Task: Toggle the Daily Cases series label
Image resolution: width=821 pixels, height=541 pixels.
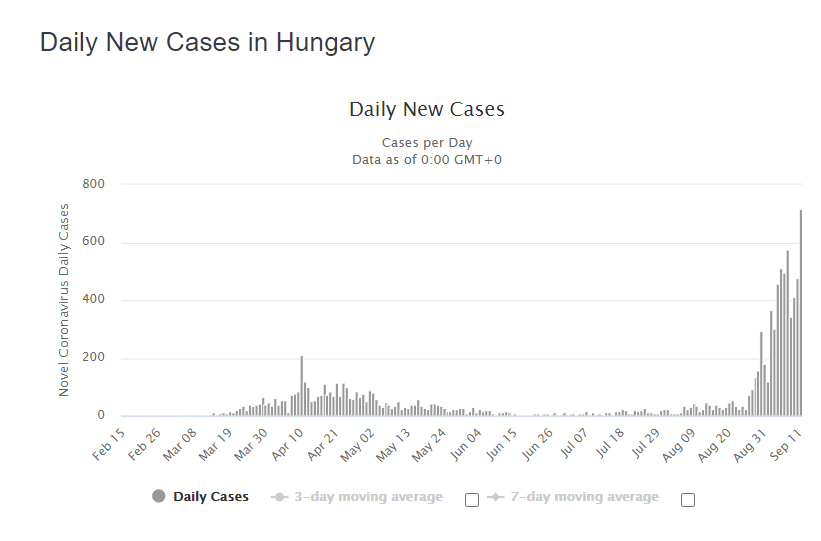Action: pos(211,496)
